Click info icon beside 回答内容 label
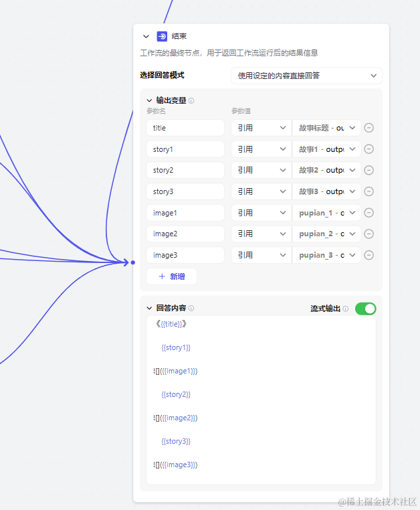 [x=191, y=309]
